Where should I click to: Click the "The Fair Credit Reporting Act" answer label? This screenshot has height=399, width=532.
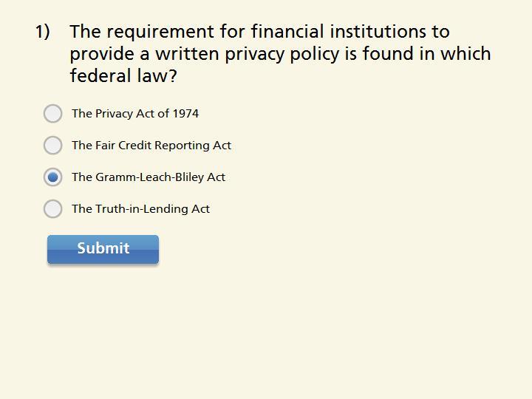coord(151,146)
